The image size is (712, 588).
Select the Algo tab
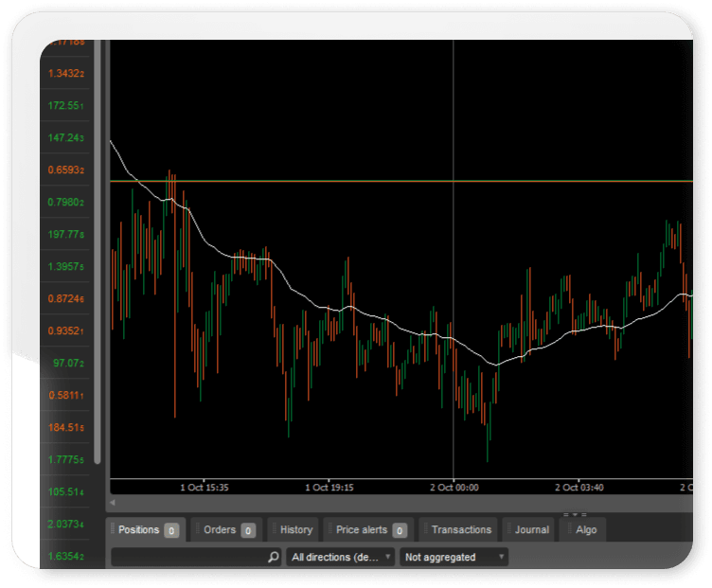click(x=586, y=530)
